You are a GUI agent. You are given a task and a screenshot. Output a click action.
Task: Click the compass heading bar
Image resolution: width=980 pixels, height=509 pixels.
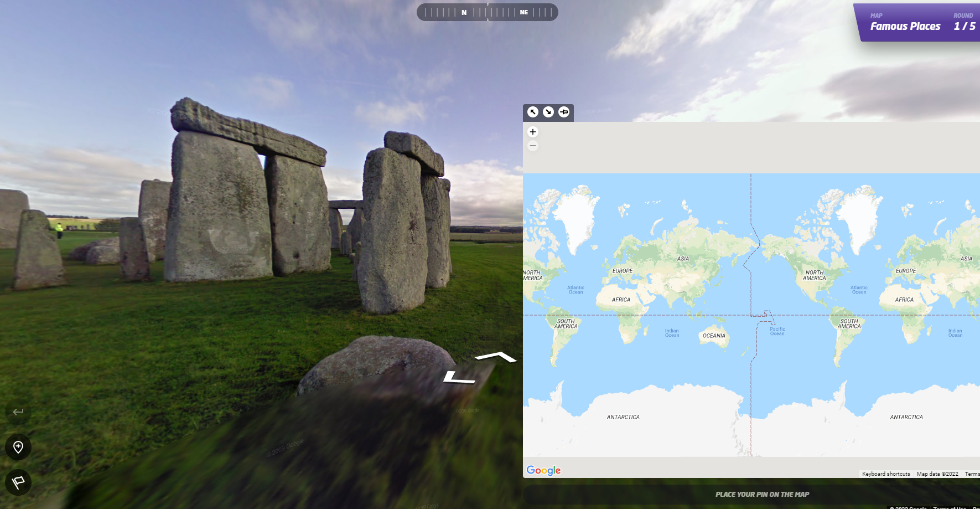(x=488, y=12)
